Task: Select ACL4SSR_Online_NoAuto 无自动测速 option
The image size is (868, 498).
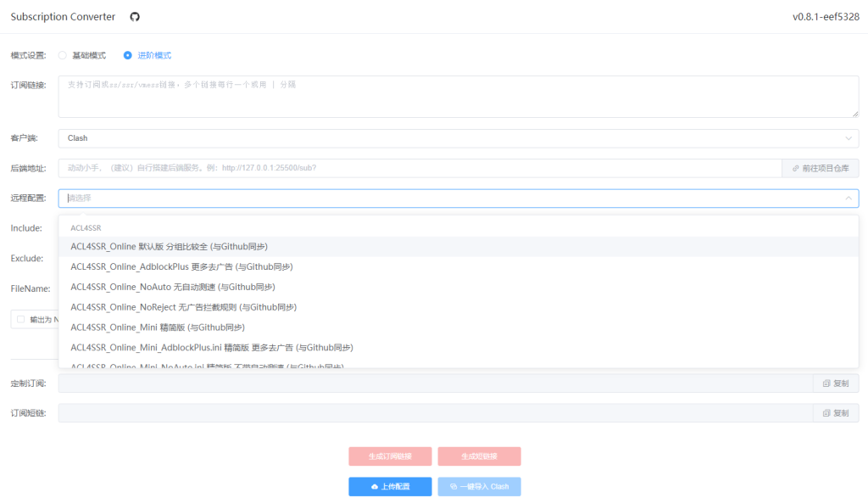Action: coord(173,287)
